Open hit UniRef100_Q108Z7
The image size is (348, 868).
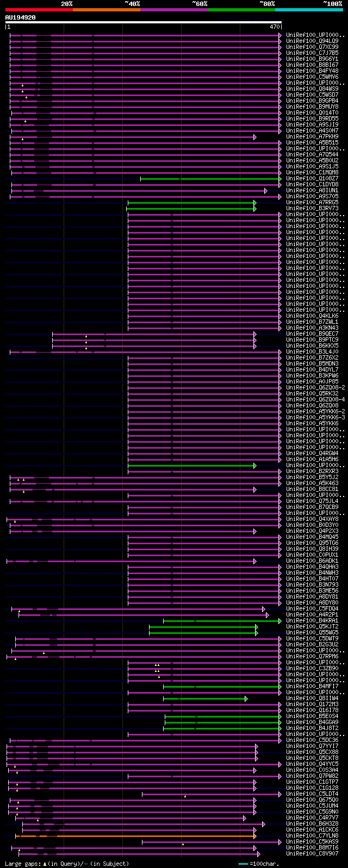point(312,178)
